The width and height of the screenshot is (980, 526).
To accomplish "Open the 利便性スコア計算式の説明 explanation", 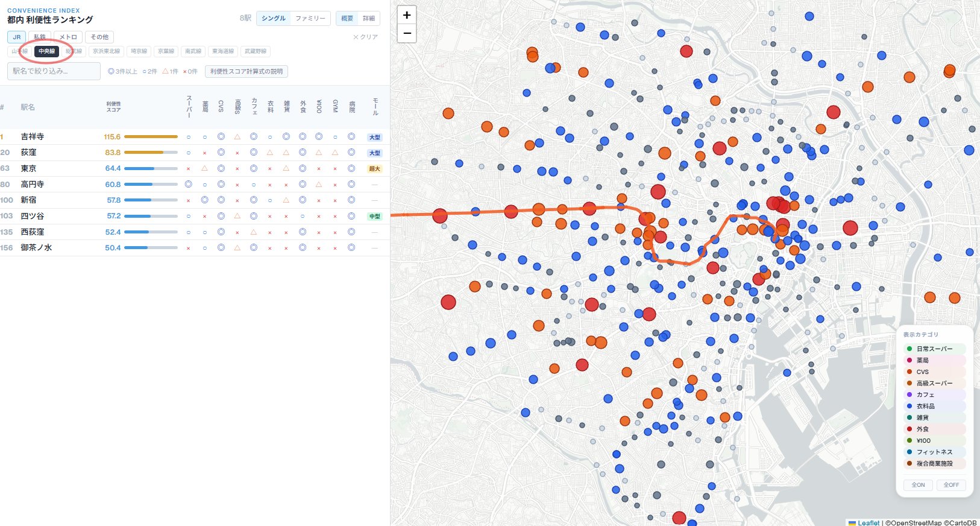I will [x=247, y=71].
